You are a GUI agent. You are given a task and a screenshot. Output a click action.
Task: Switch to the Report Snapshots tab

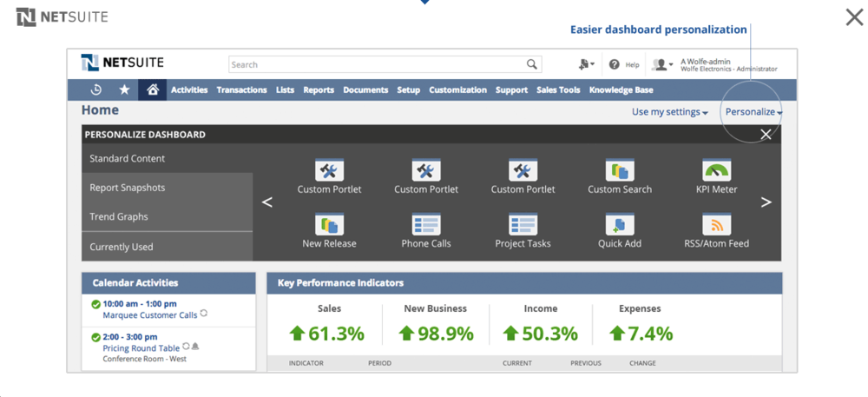[x=128, y=188]
